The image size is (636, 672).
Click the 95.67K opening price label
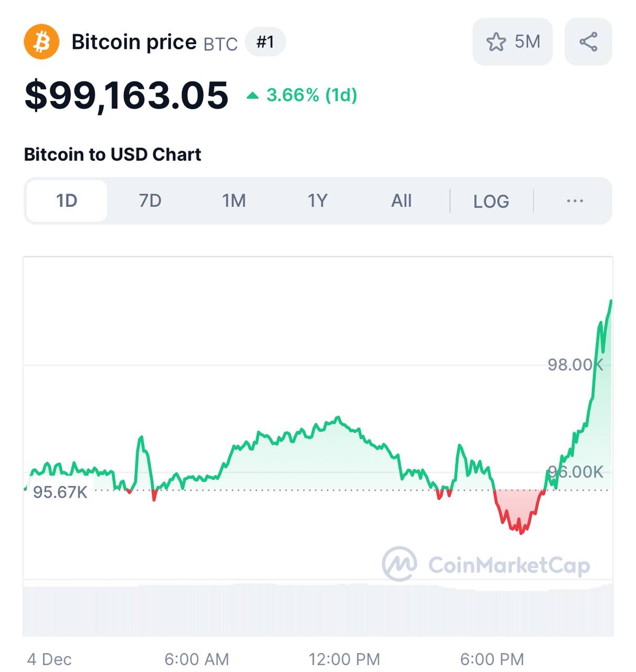pos(60,492)
